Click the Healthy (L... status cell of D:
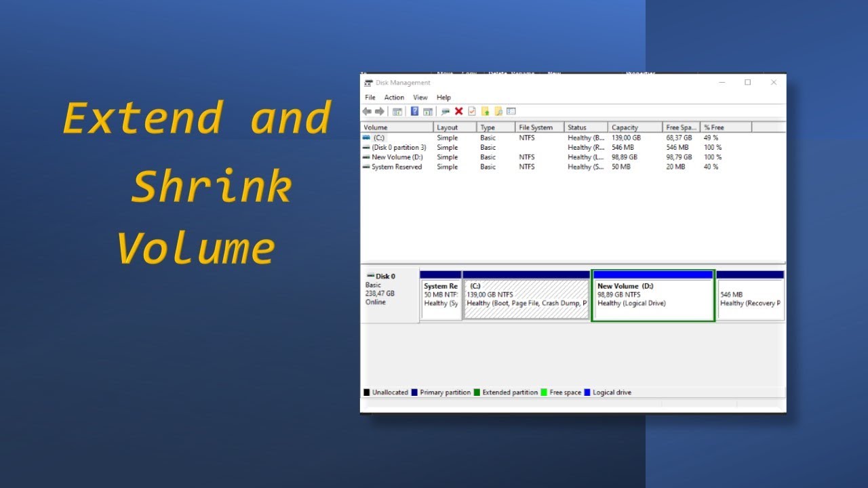The height and width of the screenshot is (488, 868). (586, 157)
